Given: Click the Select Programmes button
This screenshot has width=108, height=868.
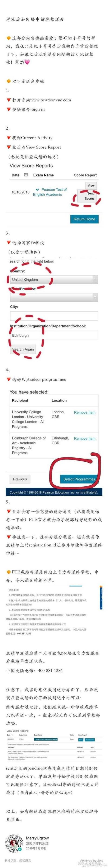Looking at the screenshot, I should tap(79, 479).
